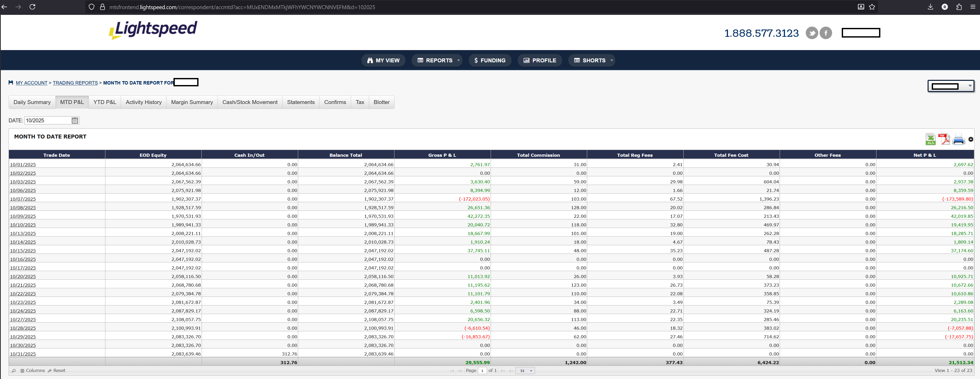This screenshot has width=980, height=379.
Task: Open the date picker calendar icon
Action: click(x=75, y=120)
